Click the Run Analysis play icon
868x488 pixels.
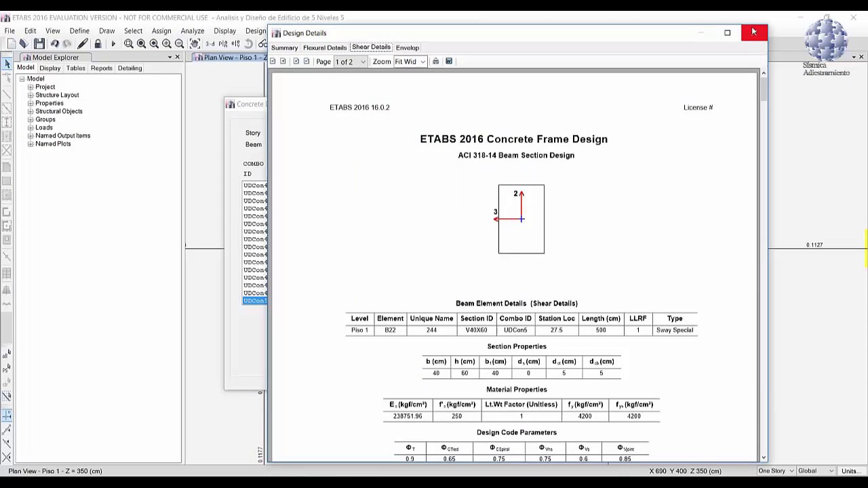point(113,44)
